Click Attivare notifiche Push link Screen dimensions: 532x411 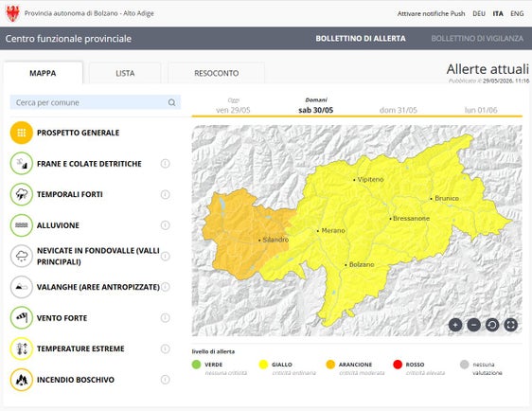431,13
